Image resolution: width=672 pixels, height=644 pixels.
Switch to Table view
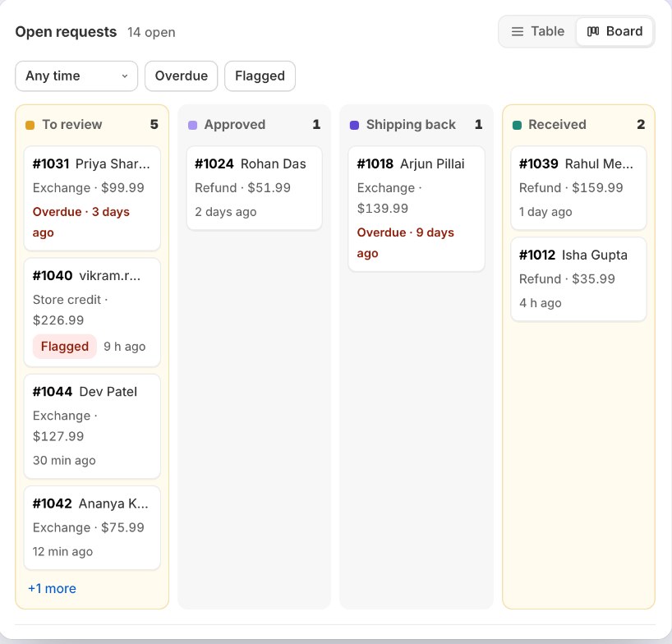tap(538, 31)
